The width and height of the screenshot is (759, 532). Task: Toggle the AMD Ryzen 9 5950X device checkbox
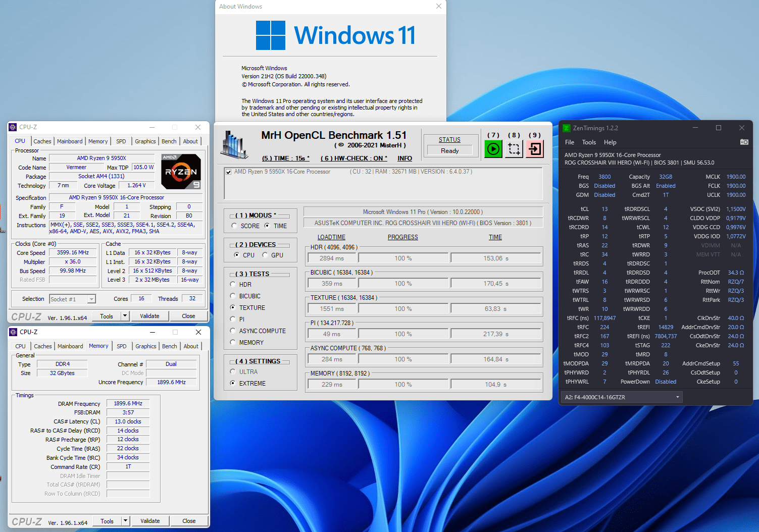coord(229,172)
